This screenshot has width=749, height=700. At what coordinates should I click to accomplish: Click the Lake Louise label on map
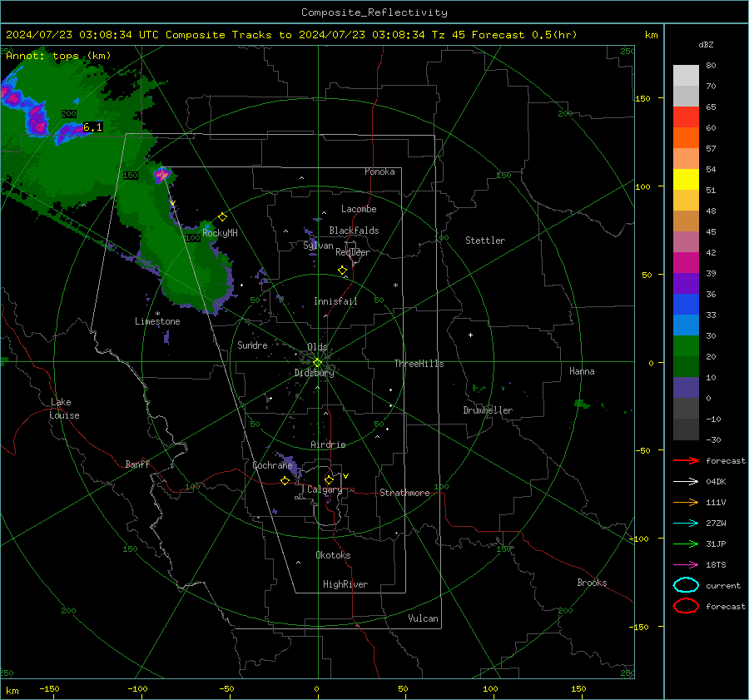coord(64,409)
